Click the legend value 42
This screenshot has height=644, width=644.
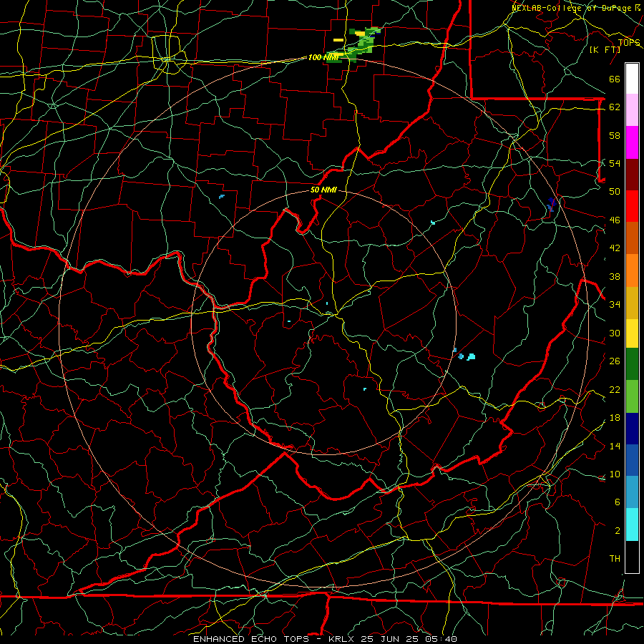(x=615, y=248)
